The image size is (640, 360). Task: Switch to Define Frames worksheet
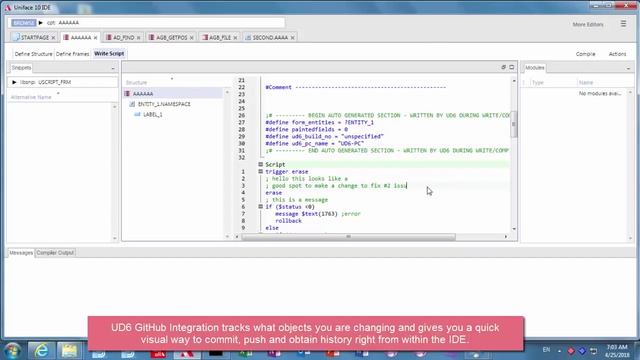(72, 54)
